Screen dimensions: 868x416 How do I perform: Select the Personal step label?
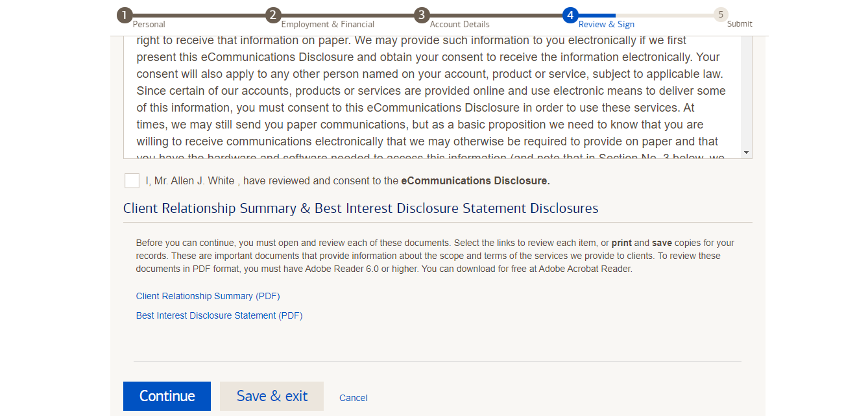click(149, 25)
